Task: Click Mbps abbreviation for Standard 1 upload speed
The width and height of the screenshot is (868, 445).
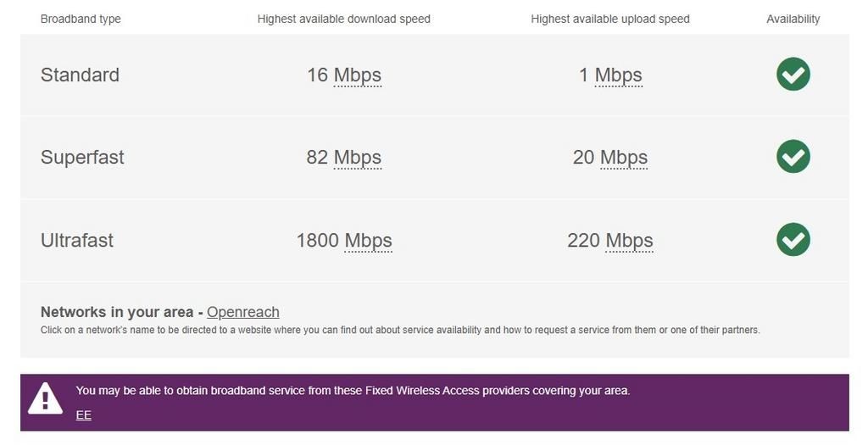Action: tap(618, 75)
